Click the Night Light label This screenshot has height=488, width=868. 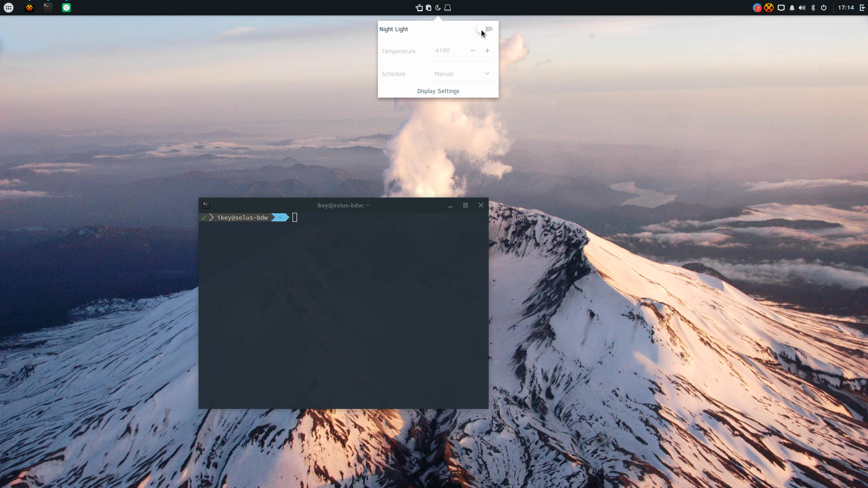[394, 29]
